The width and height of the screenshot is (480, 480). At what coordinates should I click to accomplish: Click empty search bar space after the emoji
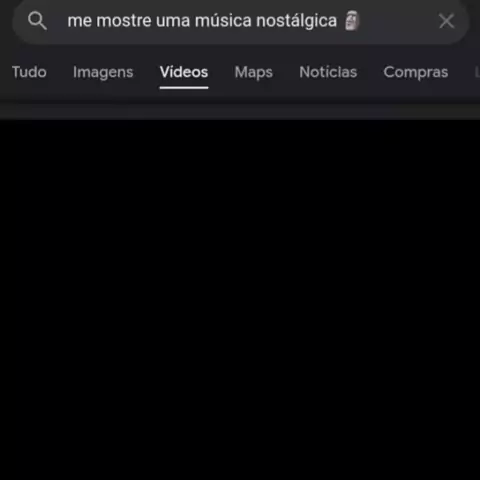point(398,21)
